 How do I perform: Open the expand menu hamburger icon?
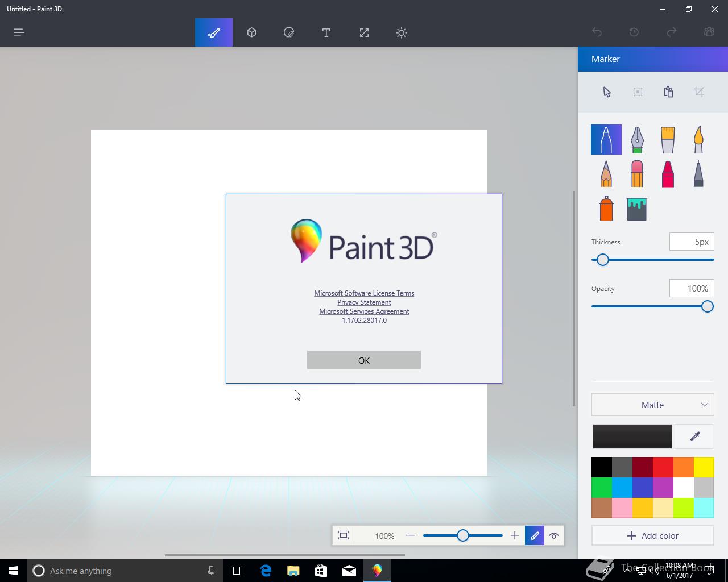coord(19,32)
